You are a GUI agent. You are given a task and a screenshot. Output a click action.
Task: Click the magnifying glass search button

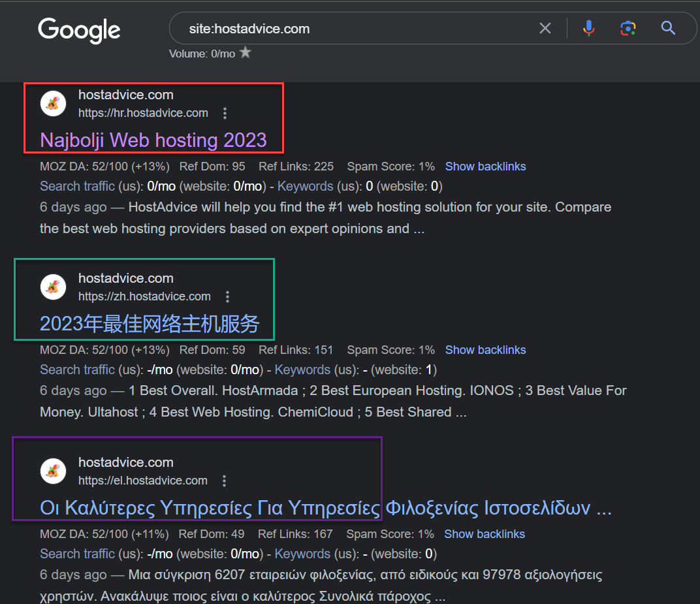click(x=668, y=28)
